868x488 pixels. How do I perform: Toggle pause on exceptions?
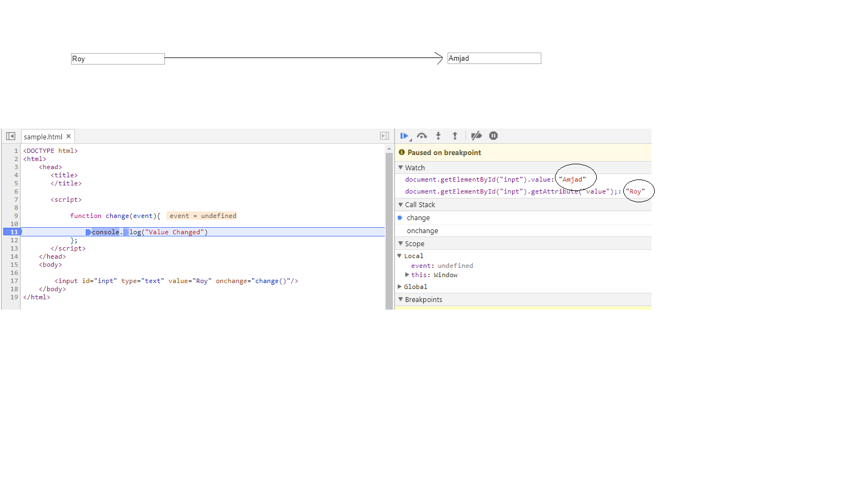point(494,136)
